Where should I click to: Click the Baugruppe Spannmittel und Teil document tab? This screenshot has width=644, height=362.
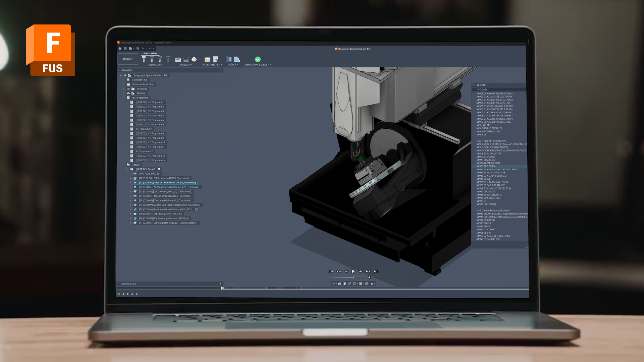tap(352, 49)
